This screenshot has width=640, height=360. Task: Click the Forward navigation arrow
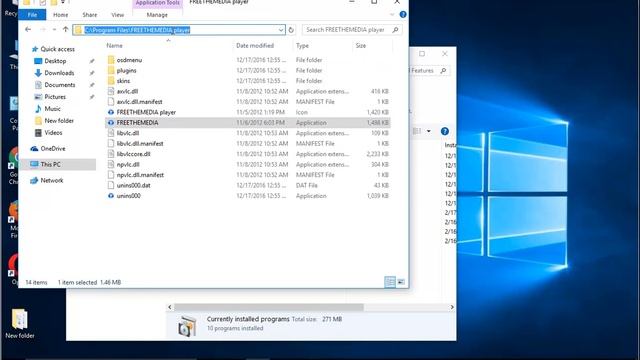[x=42, y=29]
